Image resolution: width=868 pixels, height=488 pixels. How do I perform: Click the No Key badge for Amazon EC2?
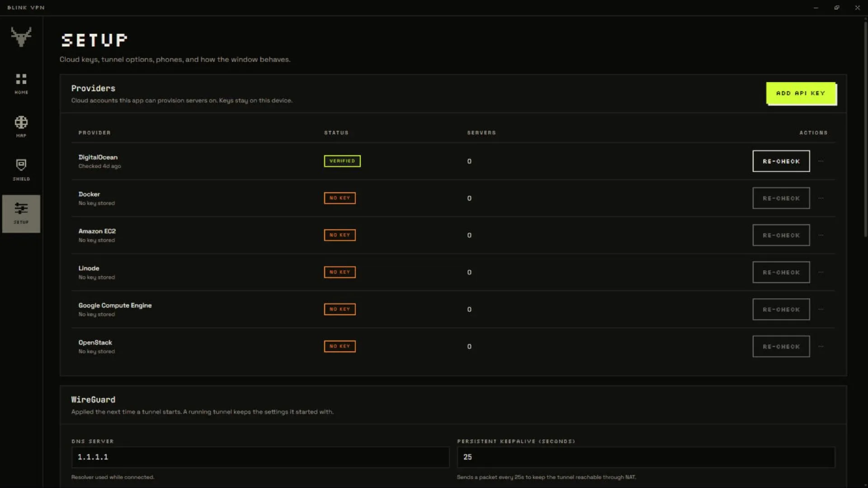pyautogui.click(x=340, y=235)
